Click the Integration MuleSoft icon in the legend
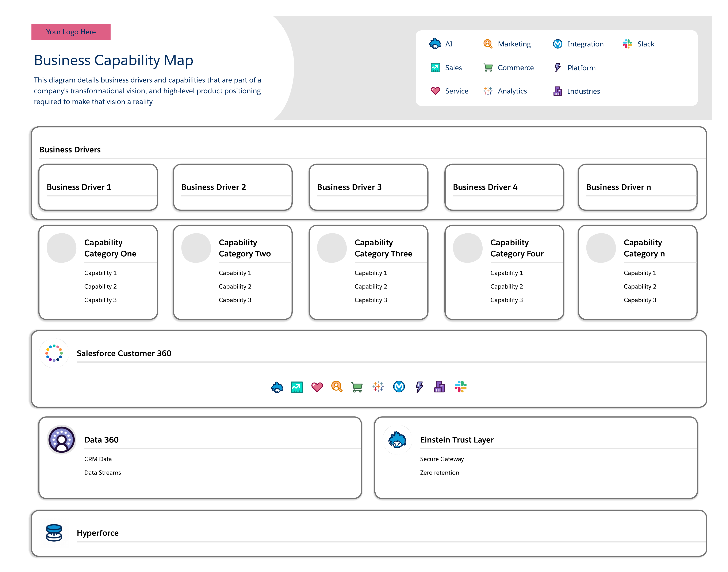This screenshot has height=572, width=728. tap(558, 44)
